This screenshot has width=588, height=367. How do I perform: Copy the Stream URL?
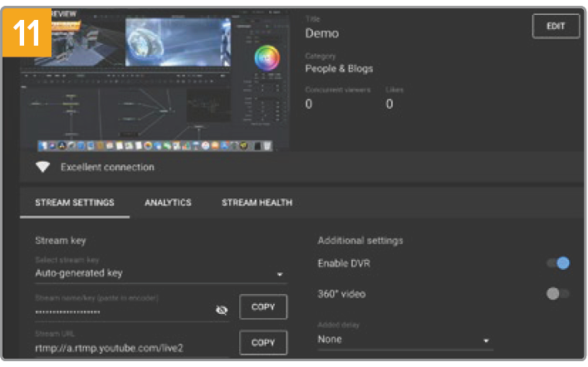click(262, 342)
